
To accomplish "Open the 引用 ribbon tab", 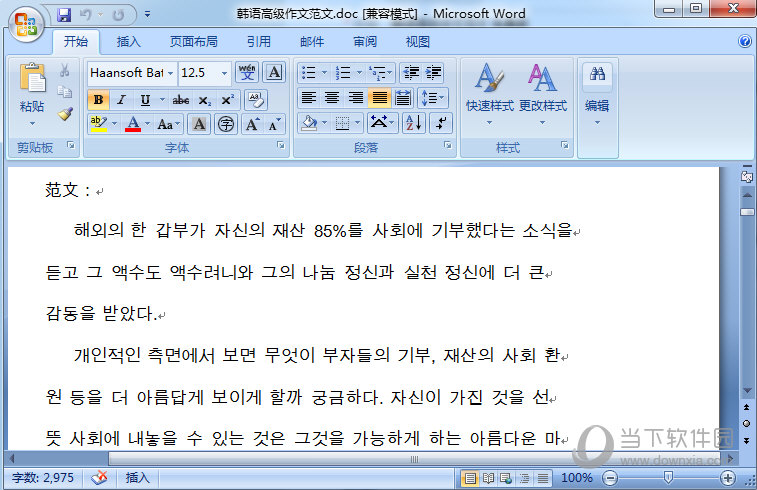I will tap(259, 42).
